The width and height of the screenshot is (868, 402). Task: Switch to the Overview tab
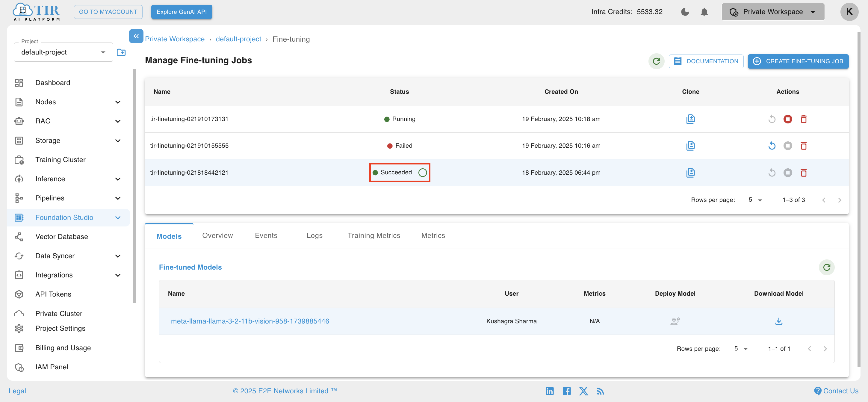[217, 235]
